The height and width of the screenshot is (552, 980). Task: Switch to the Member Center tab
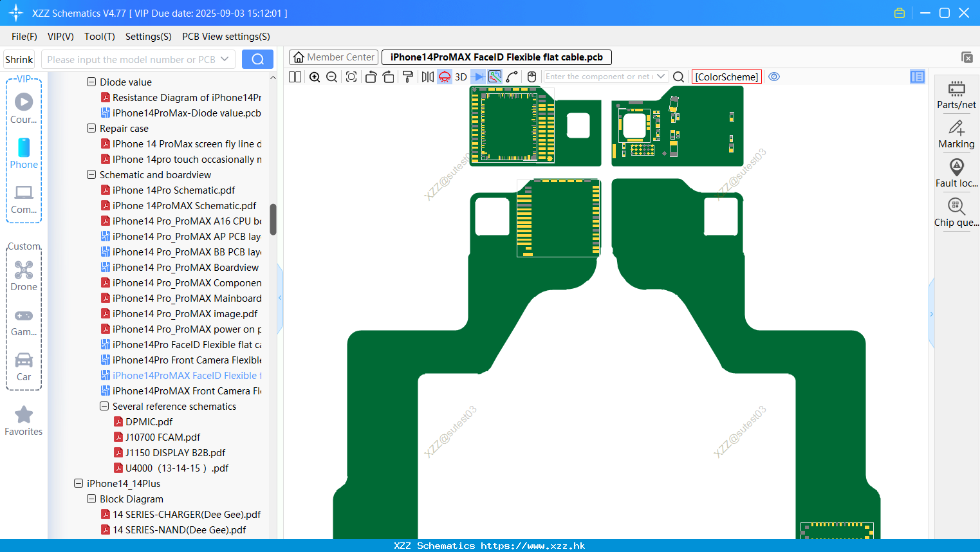pos(333,57)
